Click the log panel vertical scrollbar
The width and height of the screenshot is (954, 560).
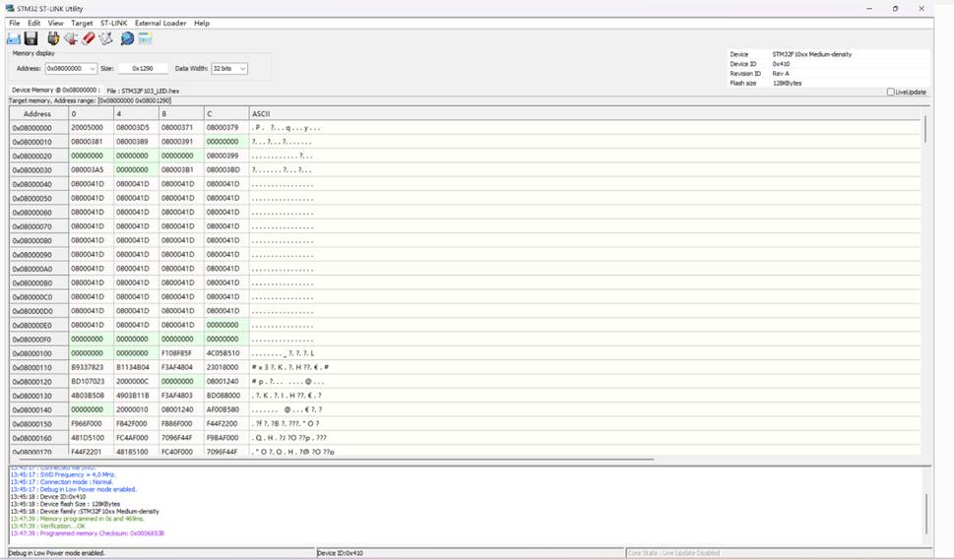[x=927, y=514]
